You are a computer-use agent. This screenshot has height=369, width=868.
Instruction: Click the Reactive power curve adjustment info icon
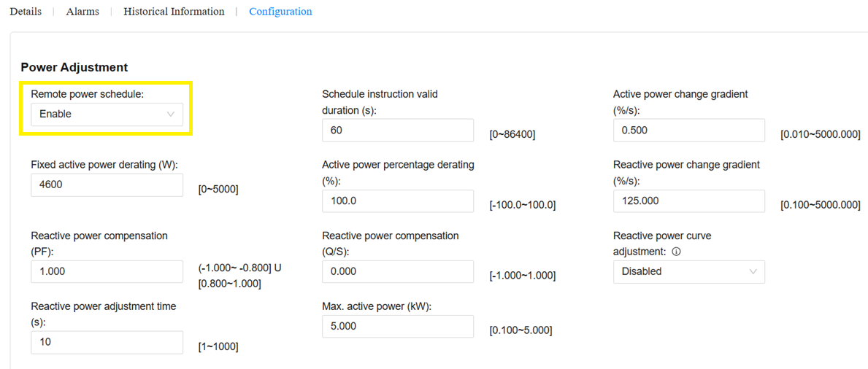676,252
